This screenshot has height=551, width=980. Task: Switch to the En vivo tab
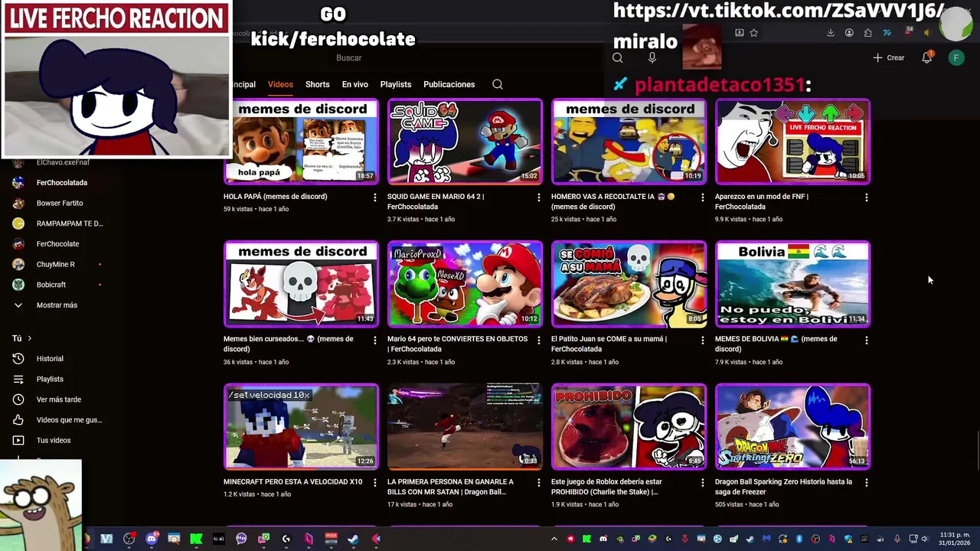tap(354, 84)
